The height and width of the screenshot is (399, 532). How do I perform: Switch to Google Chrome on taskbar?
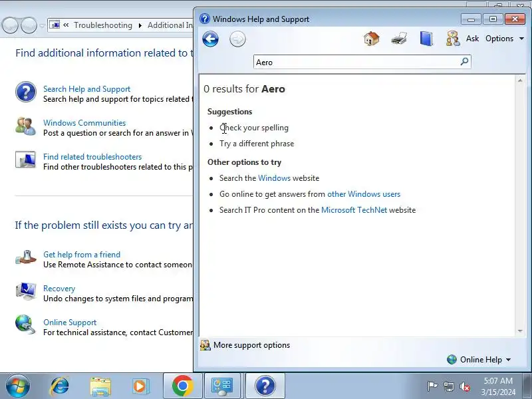pos(182,386)
